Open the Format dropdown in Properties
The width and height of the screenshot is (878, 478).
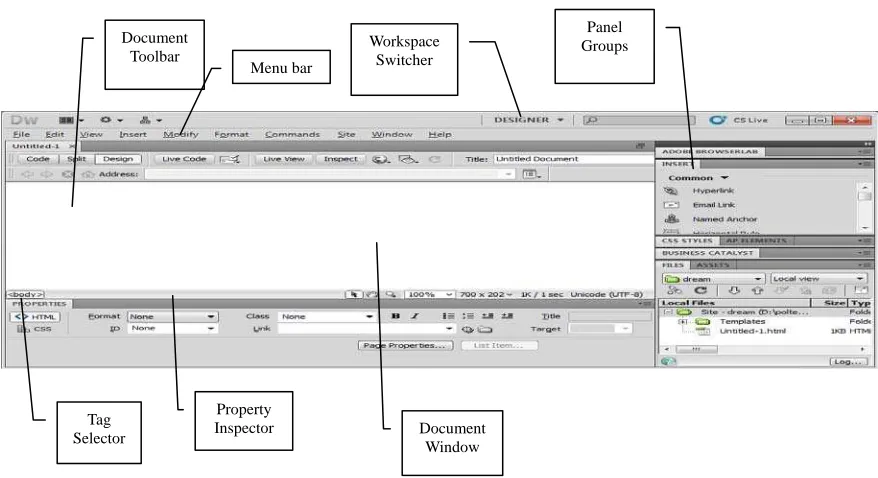coord(172,317)
